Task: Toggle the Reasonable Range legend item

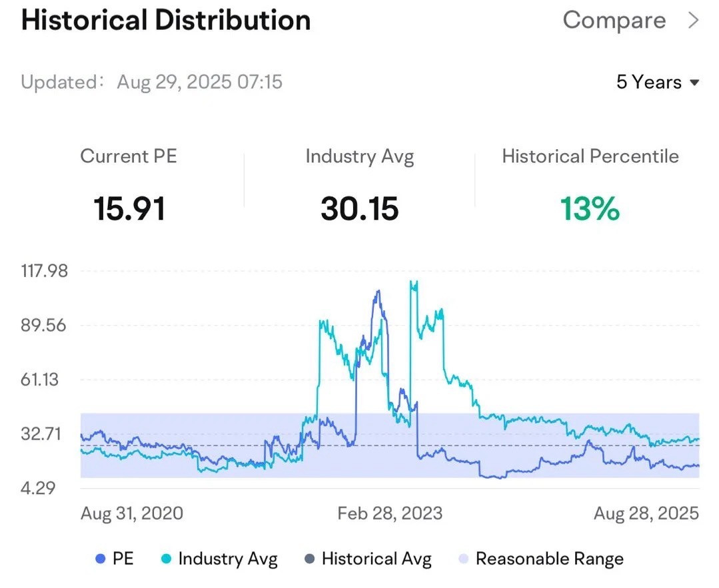Action: [541, 559]
